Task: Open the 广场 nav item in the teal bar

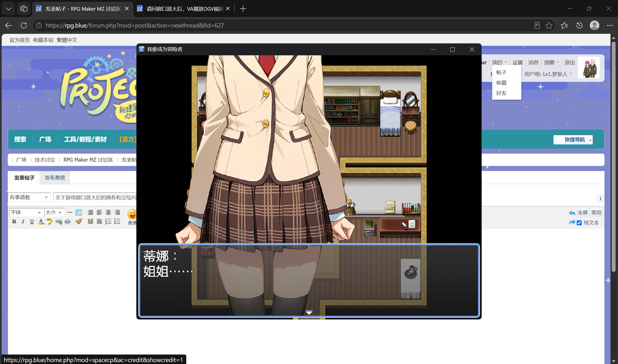Action: (45, 139)
